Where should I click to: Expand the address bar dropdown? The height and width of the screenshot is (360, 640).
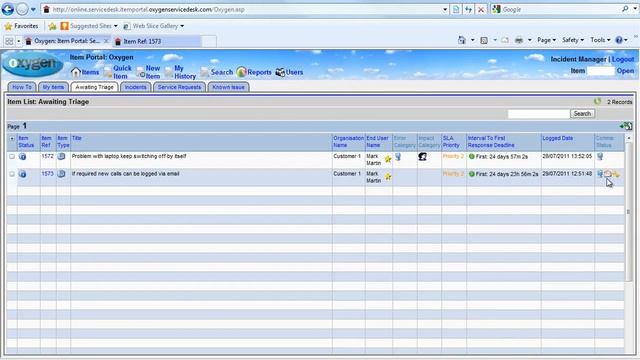(445, 9)
